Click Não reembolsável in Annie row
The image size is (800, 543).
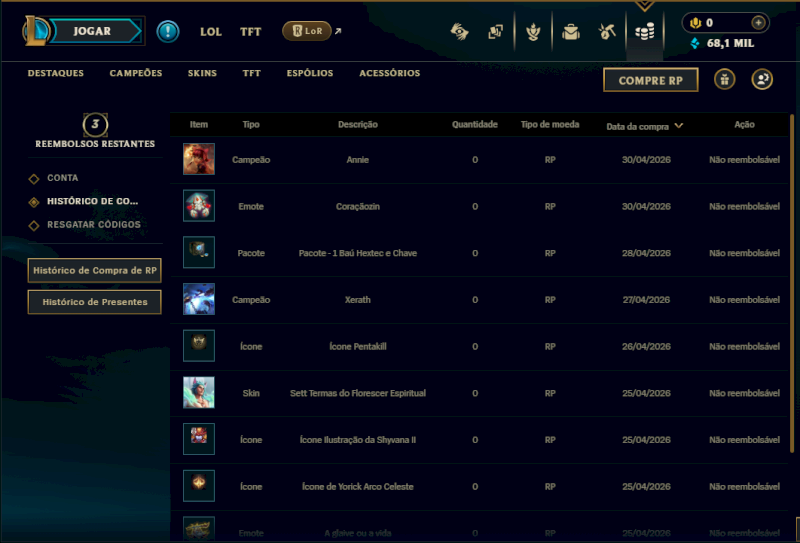click(x=744, y=160)
